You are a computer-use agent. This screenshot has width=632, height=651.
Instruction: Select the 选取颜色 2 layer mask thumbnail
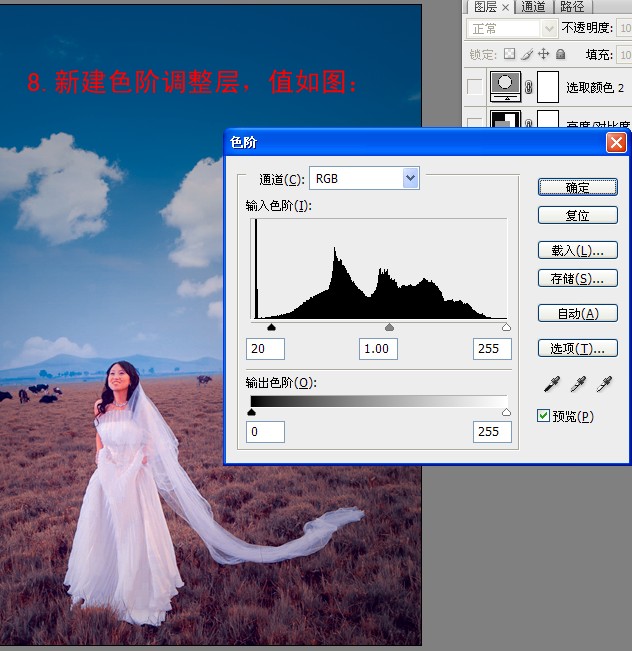tap(548, 86)
